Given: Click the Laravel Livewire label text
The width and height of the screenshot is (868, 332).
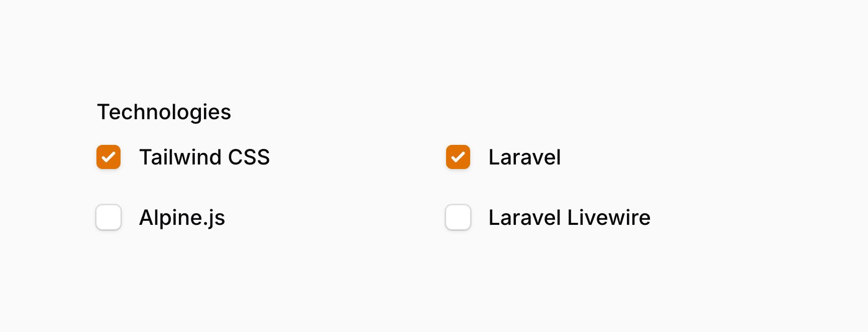Looking at the screenshot, I should (x=569, y=217).
